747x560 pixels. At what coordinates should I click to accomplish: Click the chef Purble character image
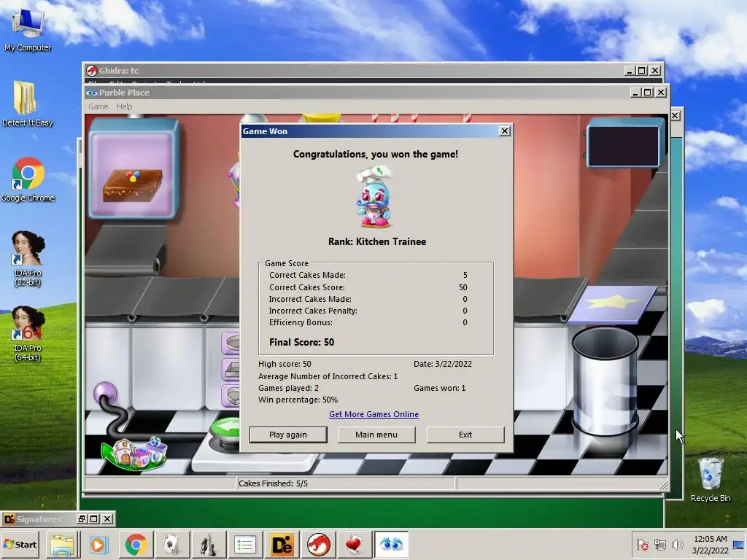374,197
